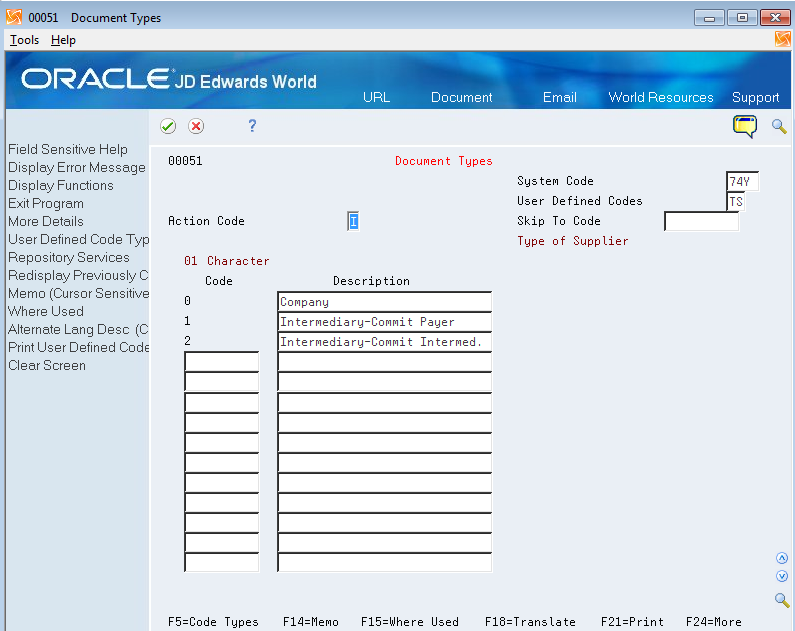The height and width of the screenshot is (631, 795).
Task: Choose Exit Program in sidebar
Action: [46, 203]
